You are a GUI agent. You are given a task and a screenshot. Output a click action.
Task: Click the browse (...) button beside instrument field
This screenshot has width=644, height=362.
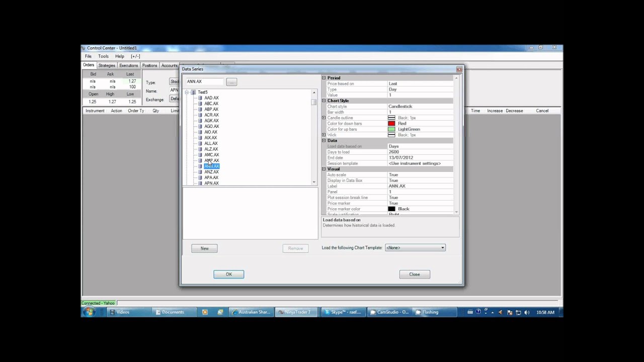[x=231, y=82]
